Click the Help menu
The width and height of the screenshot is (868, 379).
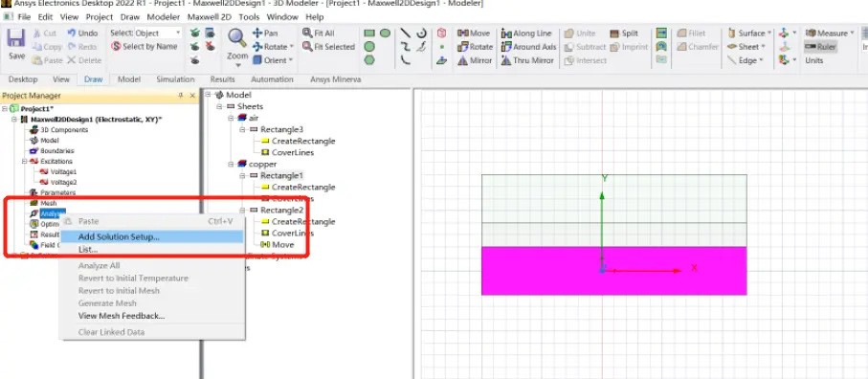point(315,17)
